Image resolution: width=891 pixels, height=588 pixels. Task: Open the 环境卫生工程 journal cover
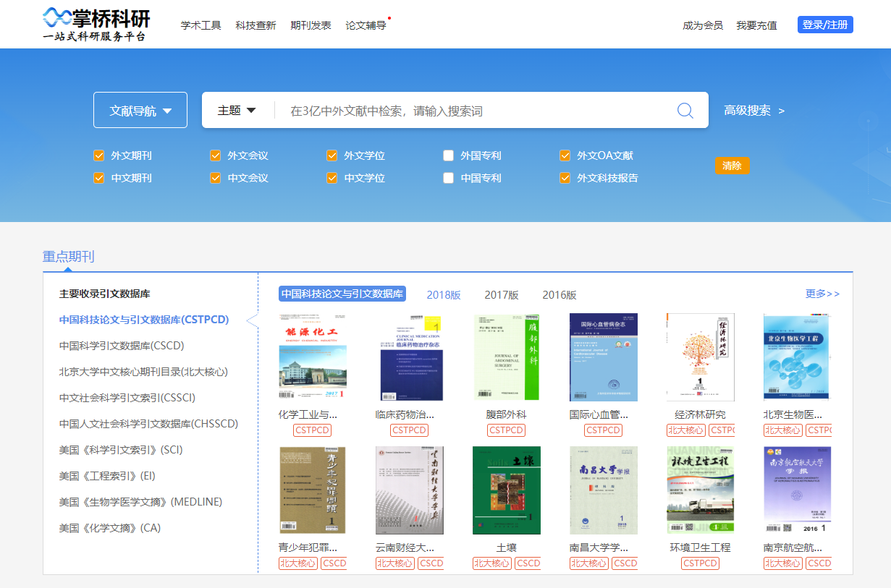click(x=701, y=490)
